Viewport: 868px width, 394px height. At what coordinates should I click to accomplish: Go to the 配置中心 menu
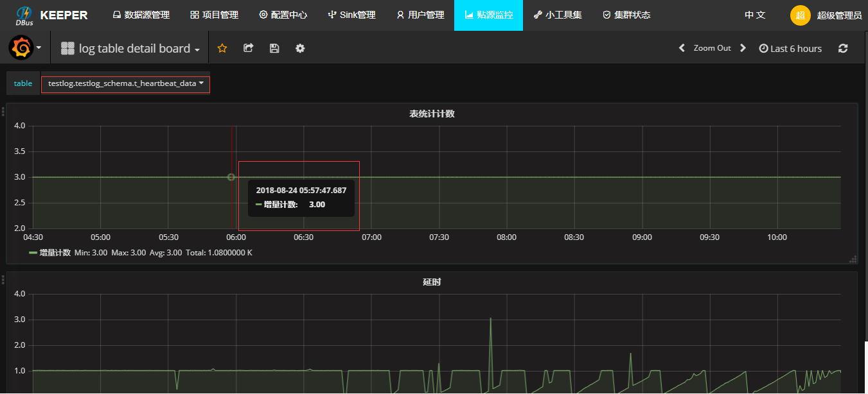click(283, 15)
